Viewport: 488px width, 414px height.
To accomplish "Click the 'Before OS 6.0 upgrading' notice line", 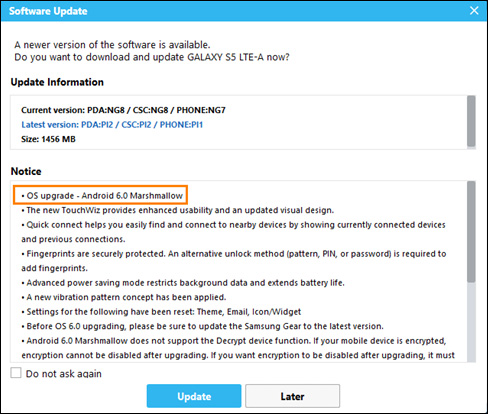I will click(x=202, y=326).
